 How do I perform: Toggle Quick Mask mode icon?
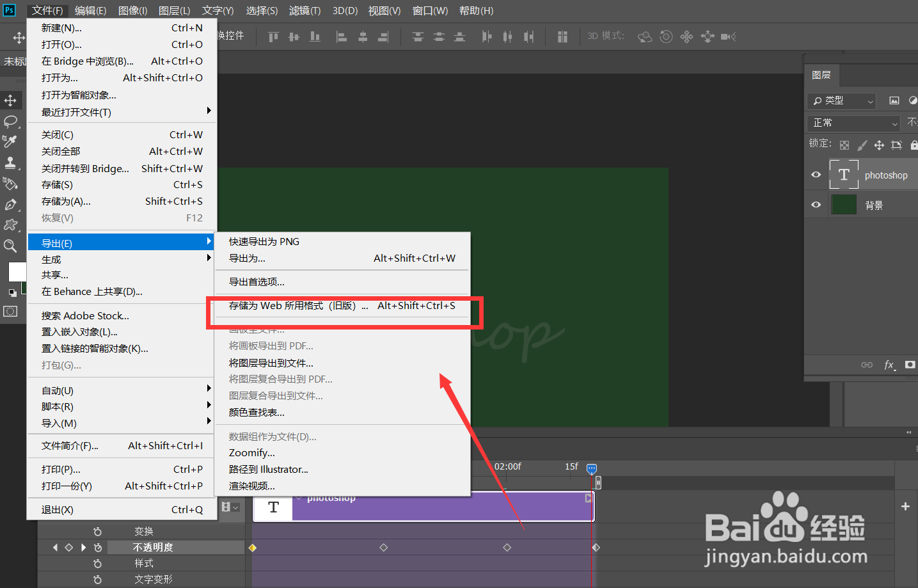11,312
